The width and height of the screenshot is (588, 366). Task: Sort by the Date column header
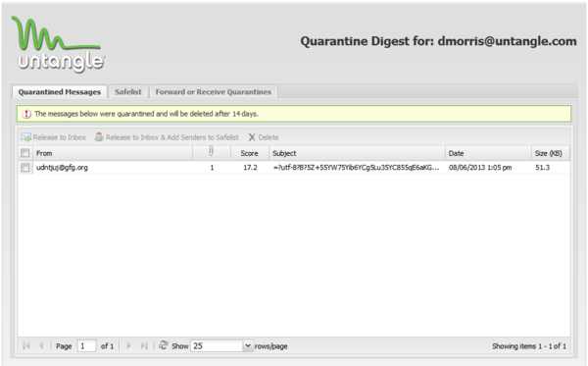(x=488, y=153)
